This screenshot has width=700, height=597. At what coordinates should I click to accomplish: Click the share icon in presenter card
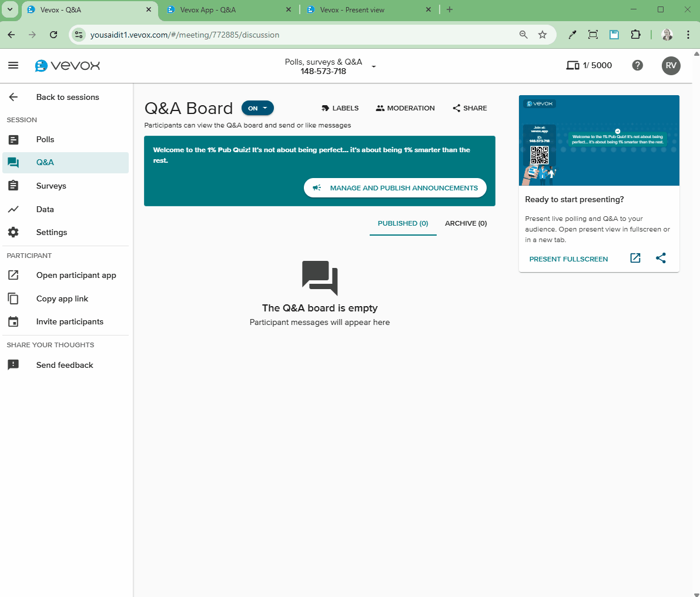(x=661, y=258)
